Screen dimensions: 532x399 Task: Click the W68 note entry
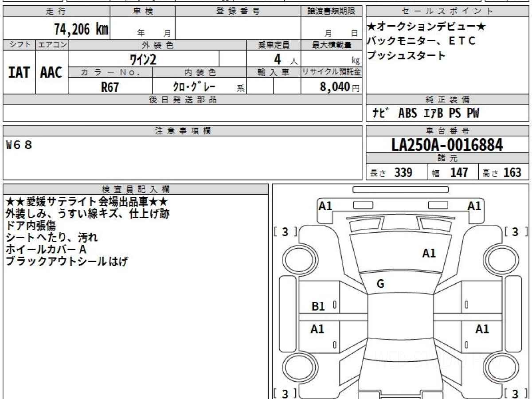tap(19, 145)
